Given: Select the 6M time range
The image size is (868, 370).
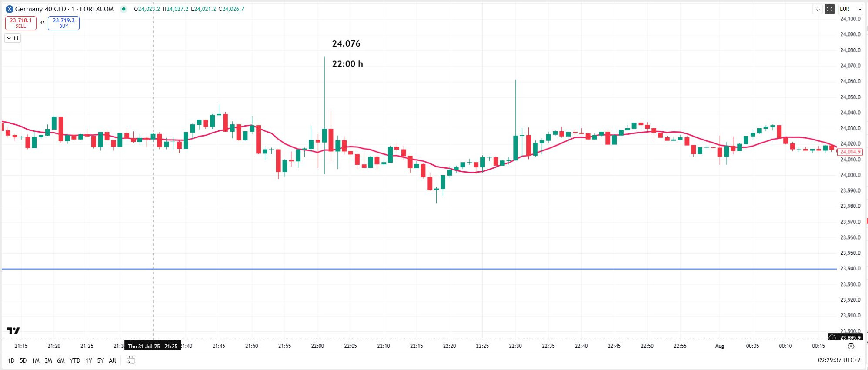Looking at the screenshot, I should pyautogui.click(x=61, y=360).
